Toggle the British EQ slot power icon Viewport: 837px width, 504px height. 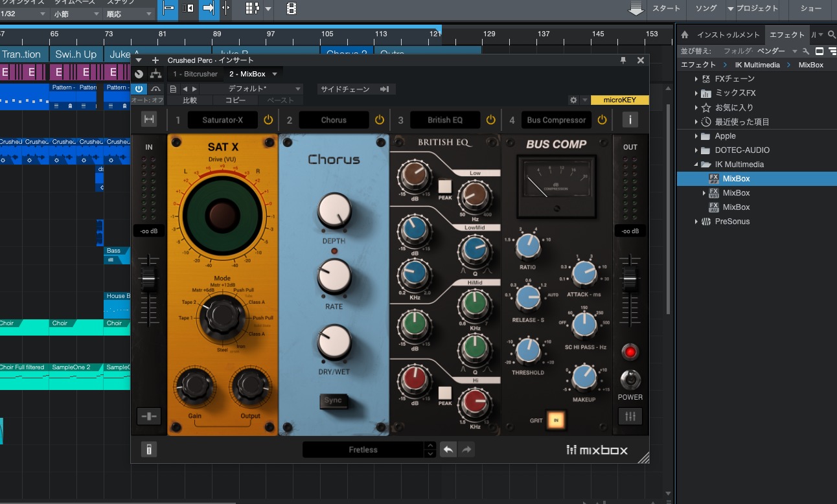[x=491, y=120]
